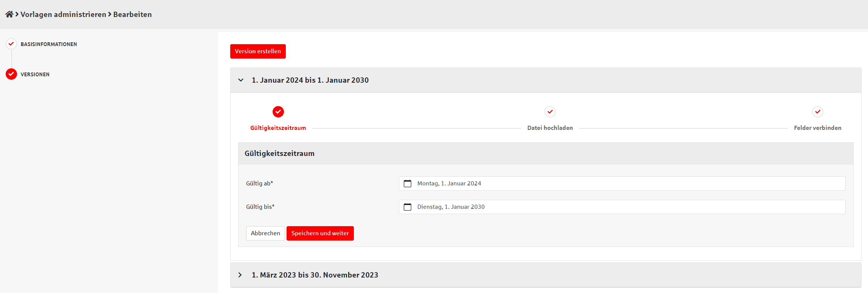Viewport: 868px width, 293px height.
Task: Collapse the 1. Januar 2024 version panel
Action: coord(241,80)
